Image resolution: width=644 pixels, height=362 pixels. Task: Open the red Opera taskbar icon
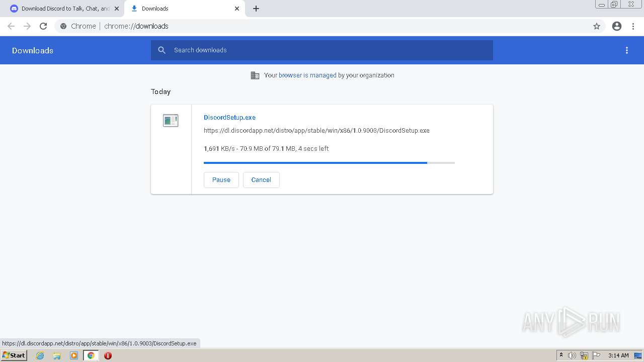click(108, 355)
